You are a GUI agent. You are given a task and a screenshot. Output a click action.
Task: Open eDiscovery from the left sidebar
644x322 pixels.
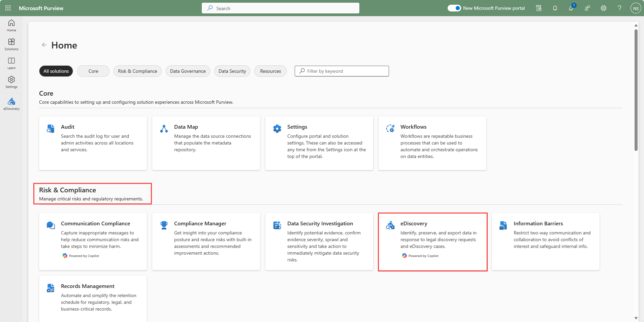tap(11, 104)
